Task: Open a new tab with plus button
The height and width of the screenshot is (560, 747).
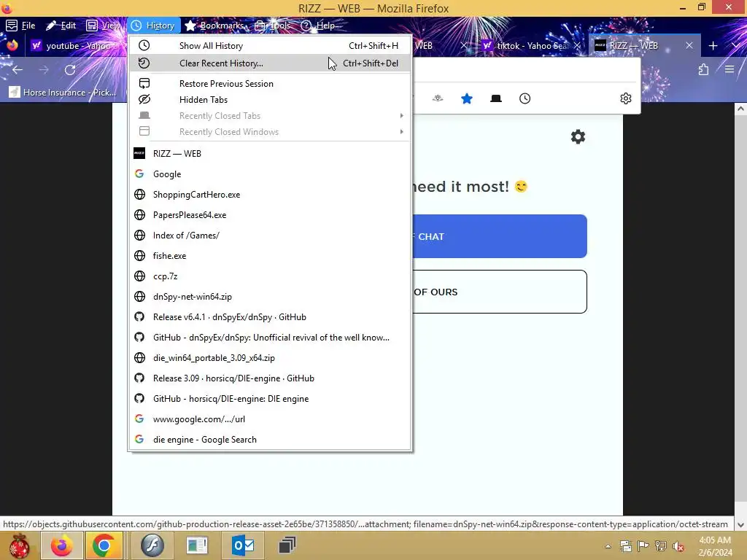Action: (x=713, y=46)
